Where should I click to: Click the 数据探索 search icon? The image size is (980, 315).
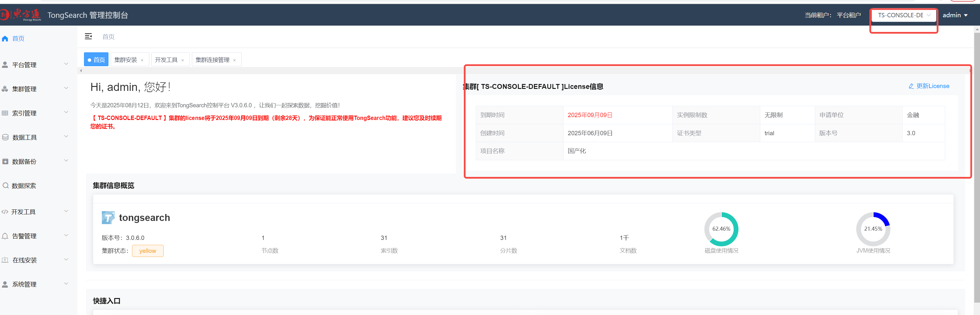(x=6, y=186)
